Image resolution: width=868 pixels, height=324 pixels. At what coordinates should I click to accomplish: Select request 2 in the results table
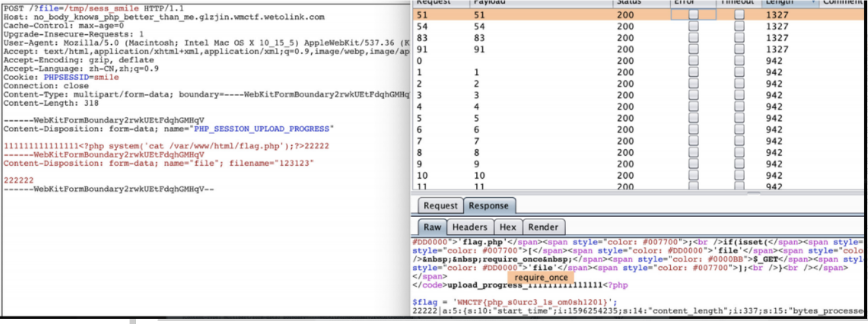pos(639,83)
